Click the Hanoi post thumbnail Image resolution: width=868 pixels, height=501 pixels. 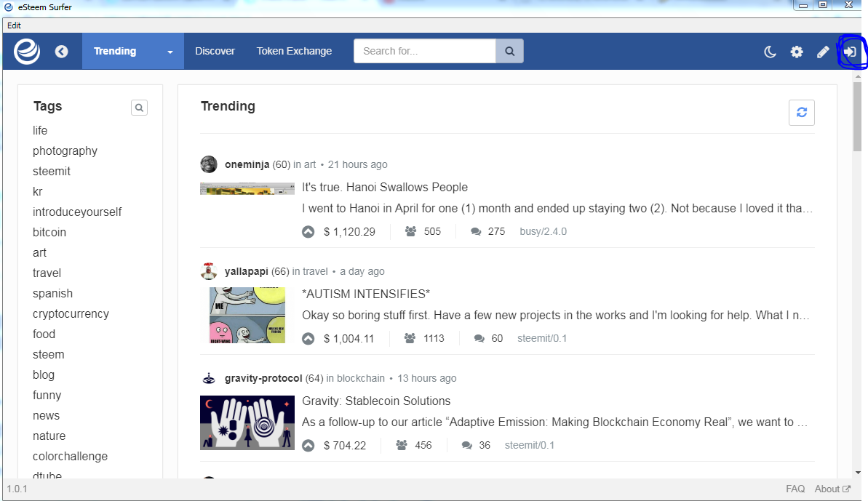pos(247,189)
